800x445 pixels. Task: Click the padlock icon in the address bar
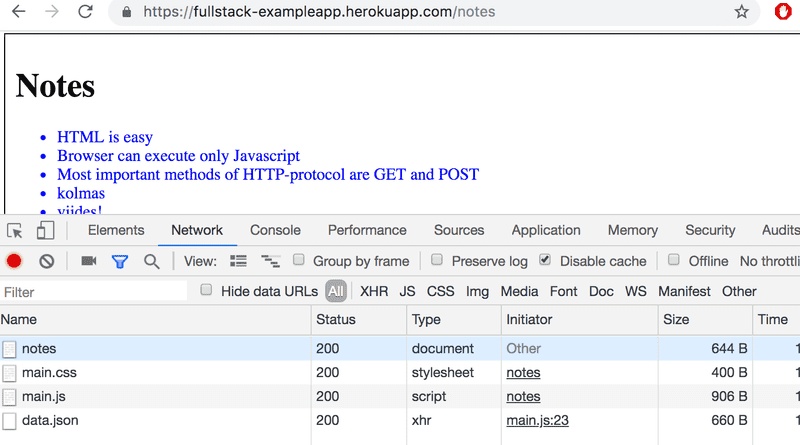point(127,12)
